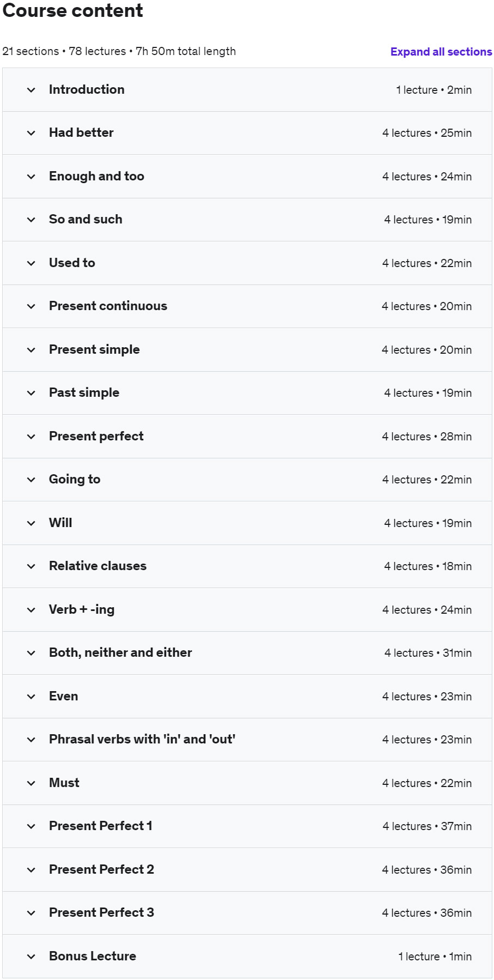Toggle the Past simple section chevron

(x=31, y=393)
